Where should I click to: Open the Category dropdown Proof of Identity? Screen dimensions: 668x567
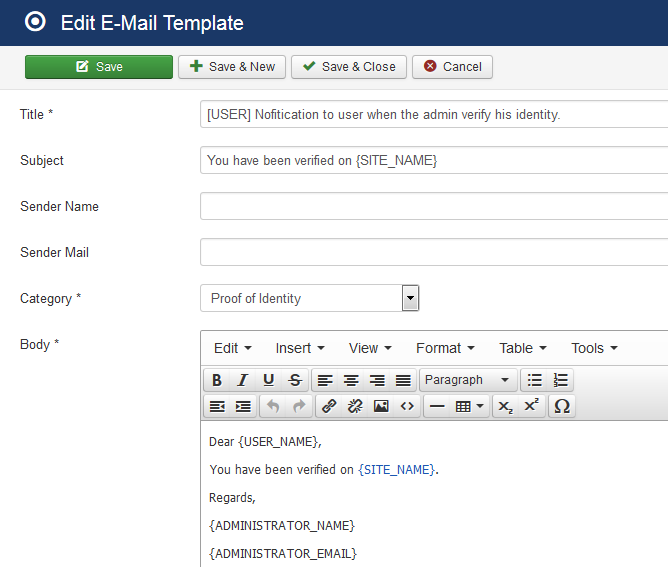click(x=310, y=298)
